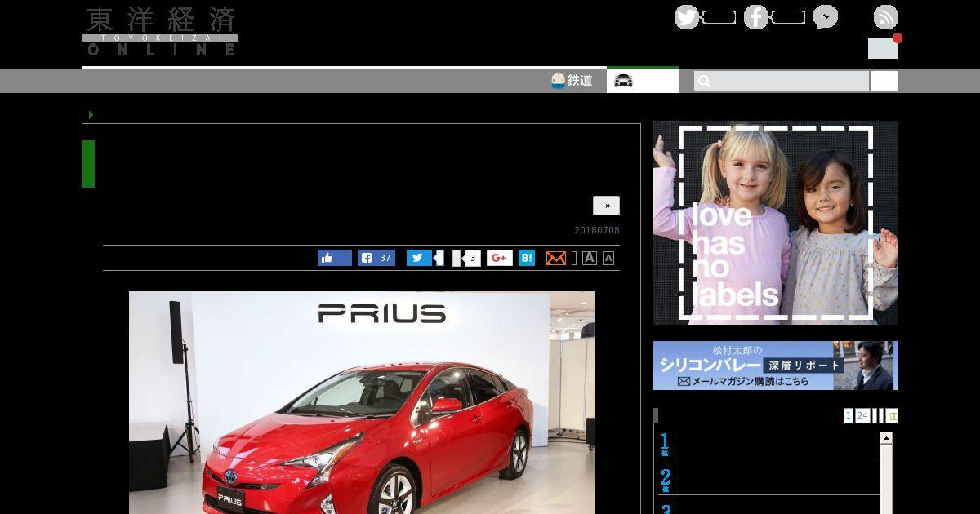Viewport: 980px width, 514px height.
Task: Click the Facebook thumbs-up like button
Action: (334, 258)
